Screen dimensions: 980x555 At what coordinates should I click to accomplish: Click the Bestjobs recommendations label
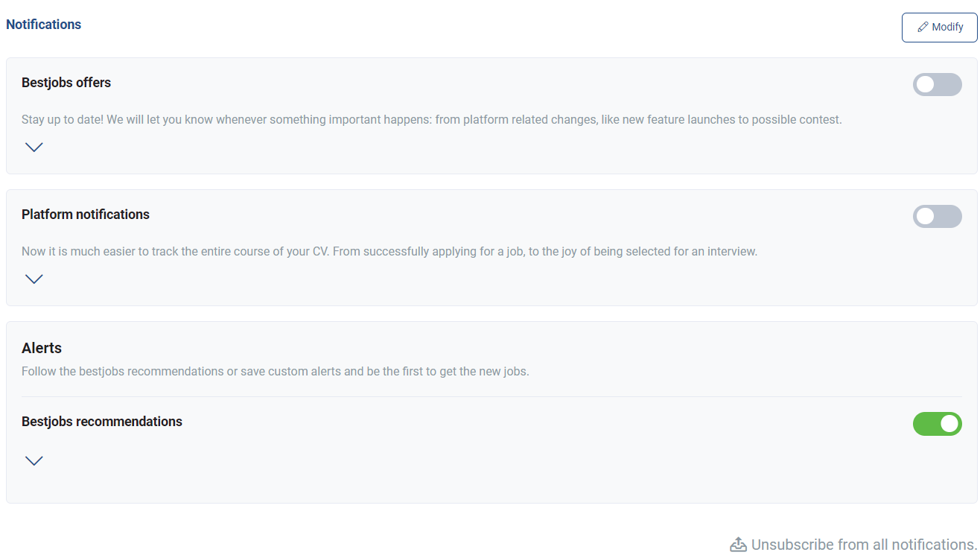(x=102, y=422)
